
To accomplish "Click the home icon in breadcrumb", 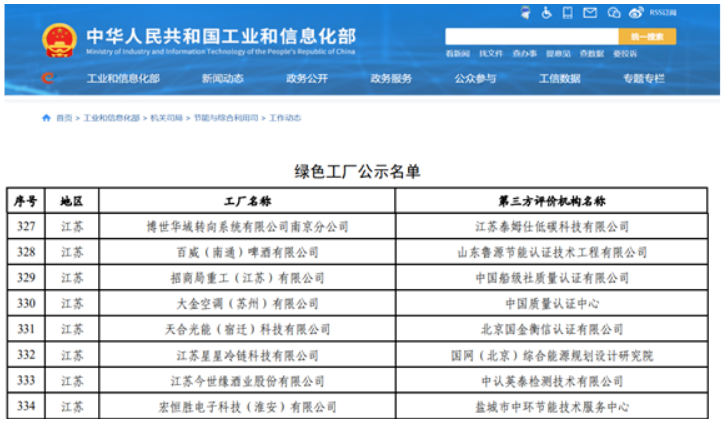I will 46,118.
